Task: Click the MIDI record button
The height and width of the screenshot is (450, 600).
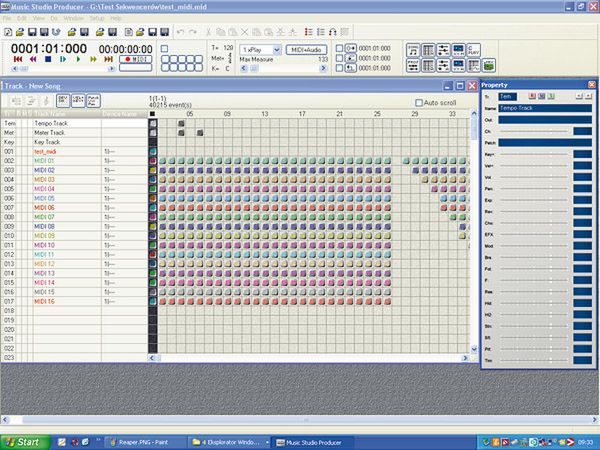Action: coord(136,59)
